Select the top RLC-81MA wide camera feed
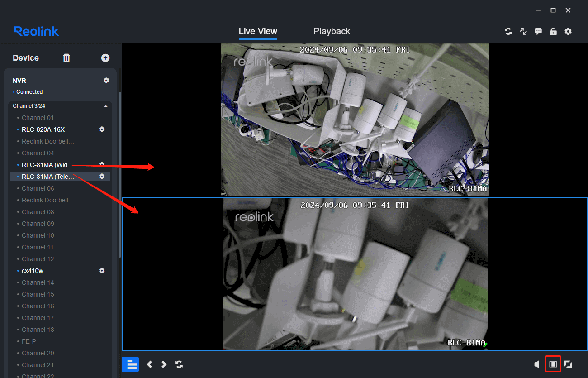The width and height of the screenshot is (588, 378). 355,120
